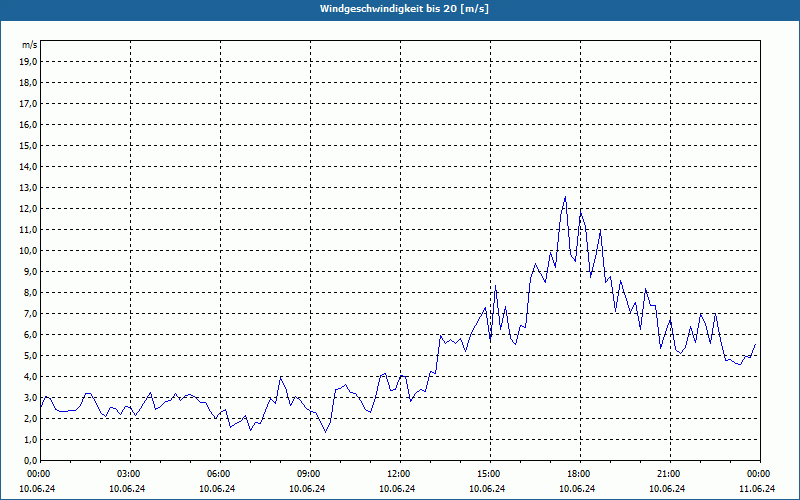This screenshot has height=500, width=800.
Task: Select the '10.06.24' date below '18:00'
Action: pos(577,488)
